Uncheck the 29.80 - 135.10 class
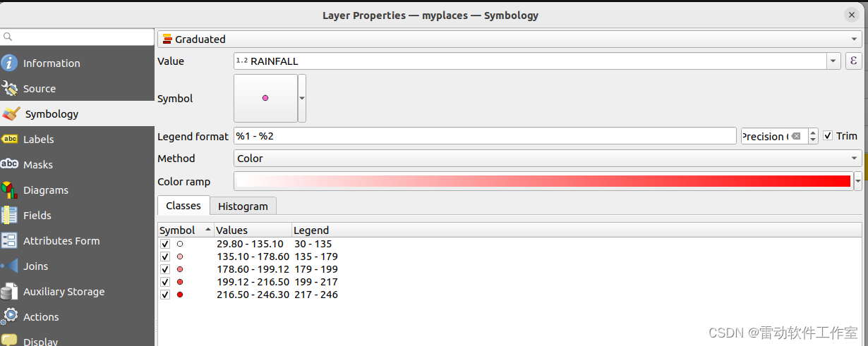The height and width of the screenshot is (346, 868). click(165, 244)
